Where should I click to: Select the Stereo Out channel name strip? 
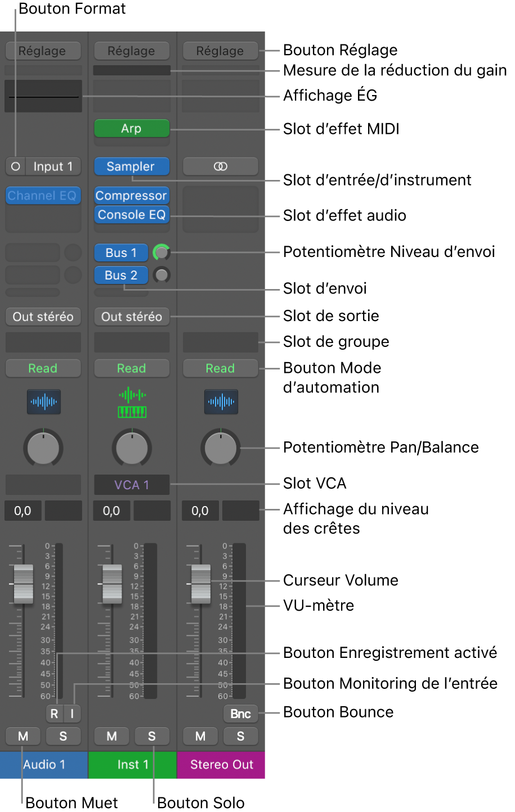[x=220, y=765]
